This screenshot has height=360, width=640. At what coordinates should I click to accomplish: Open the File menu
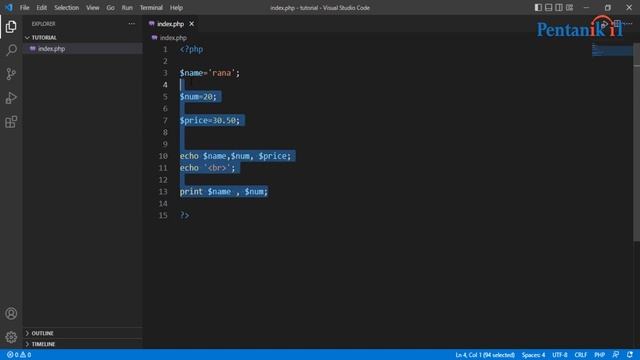(x=24, y=7)
